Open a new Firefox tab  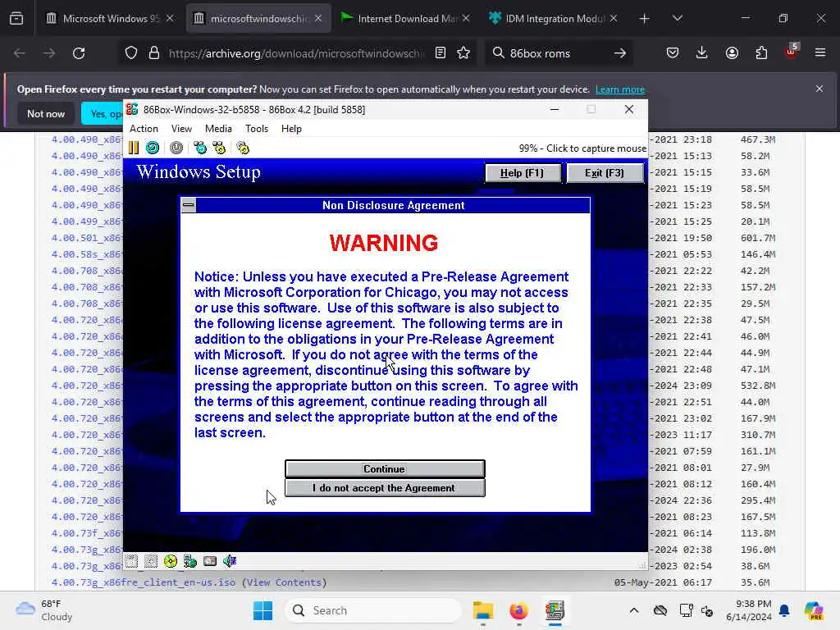pyautogui.click(x=644, y=19)
